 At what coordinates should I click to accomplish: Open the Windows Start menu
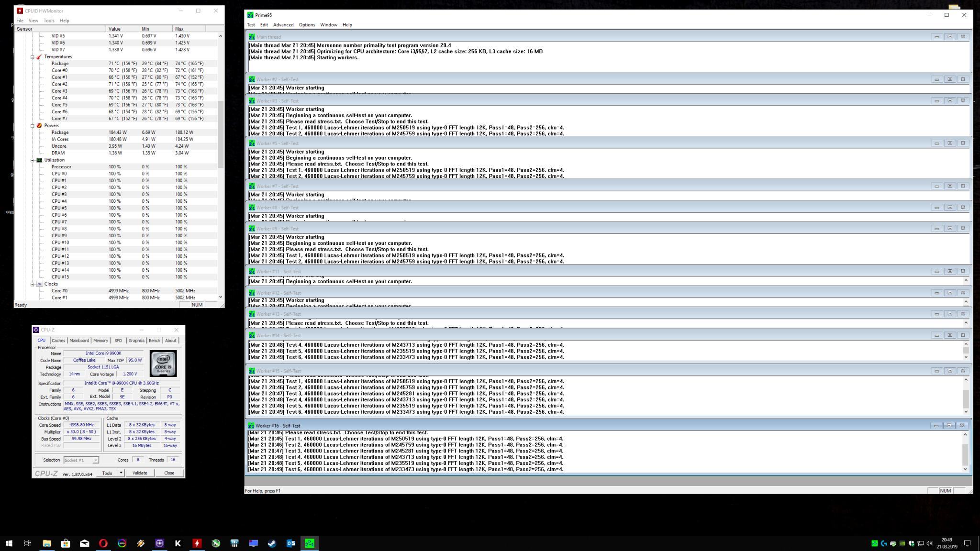coord(9,543)
